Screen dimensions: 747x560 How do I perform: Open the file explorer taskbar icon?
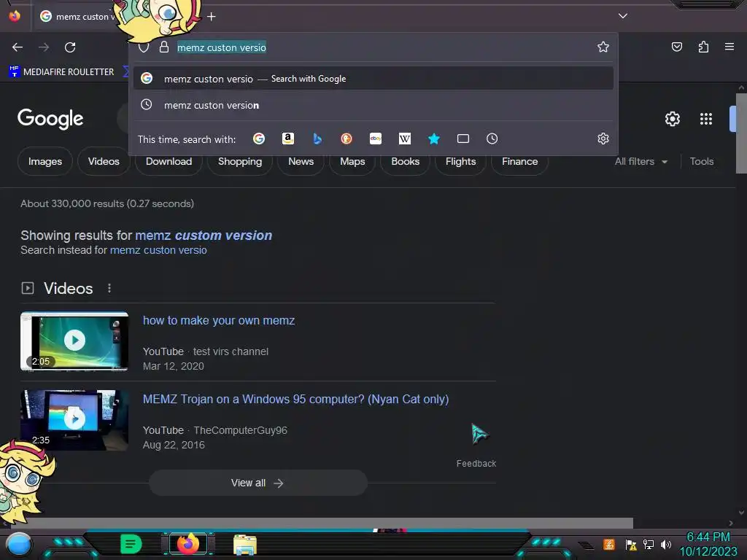pos(245,544)
